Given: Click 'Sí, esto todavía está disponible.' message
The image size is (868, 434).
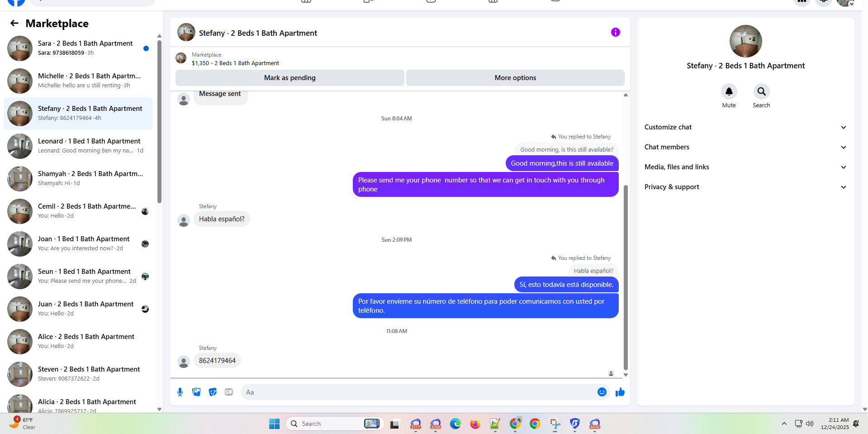Looking at the screenshot, I should (566, 285).
